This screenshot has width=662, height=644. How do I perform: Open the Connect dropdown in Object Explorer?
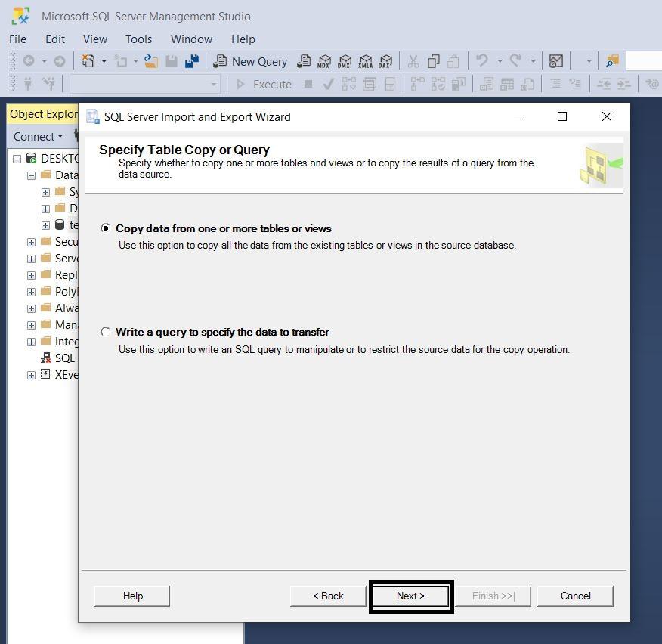(38, 136)
